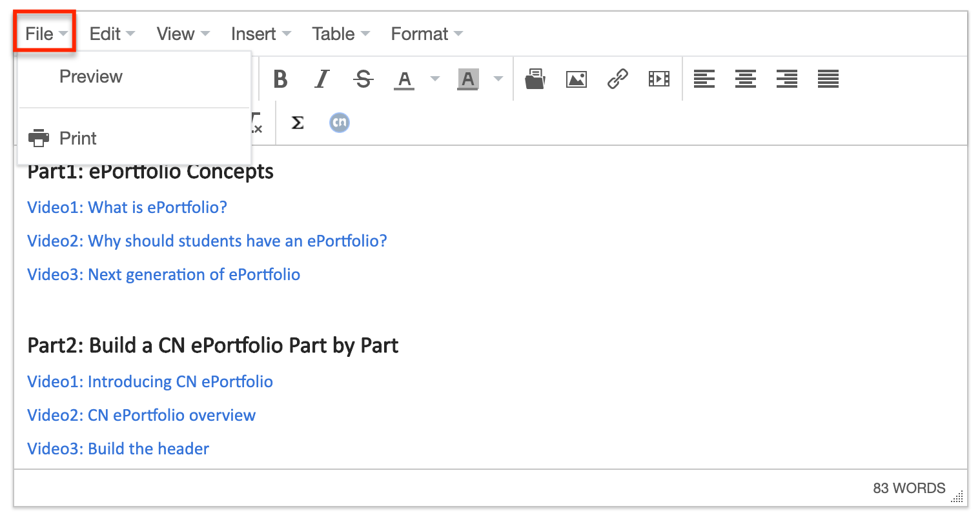The width and height of the screenshot is (980, 515).
Task: Insert a hyperlink
Action: click(x=618, y=79)
